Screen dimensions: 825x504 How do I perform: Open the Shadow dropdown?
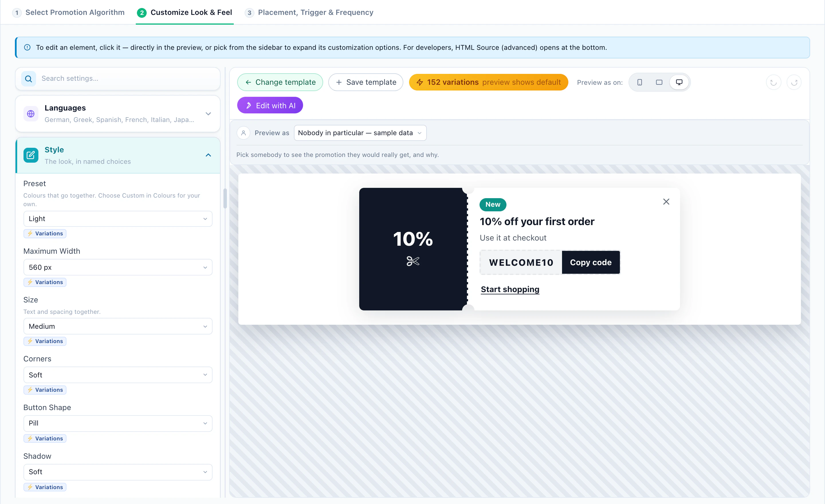(x=117, y=472)
